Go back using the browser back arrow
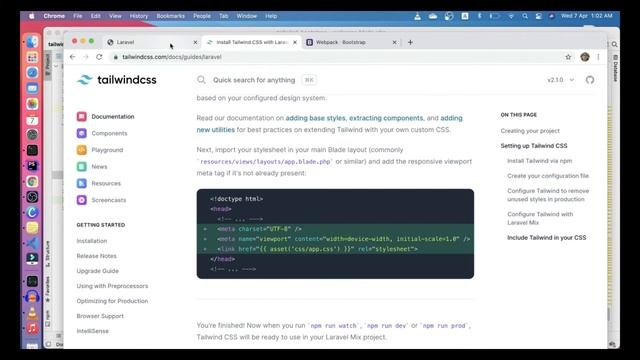Screen dimensions: 640x360 tap(73, 57)
